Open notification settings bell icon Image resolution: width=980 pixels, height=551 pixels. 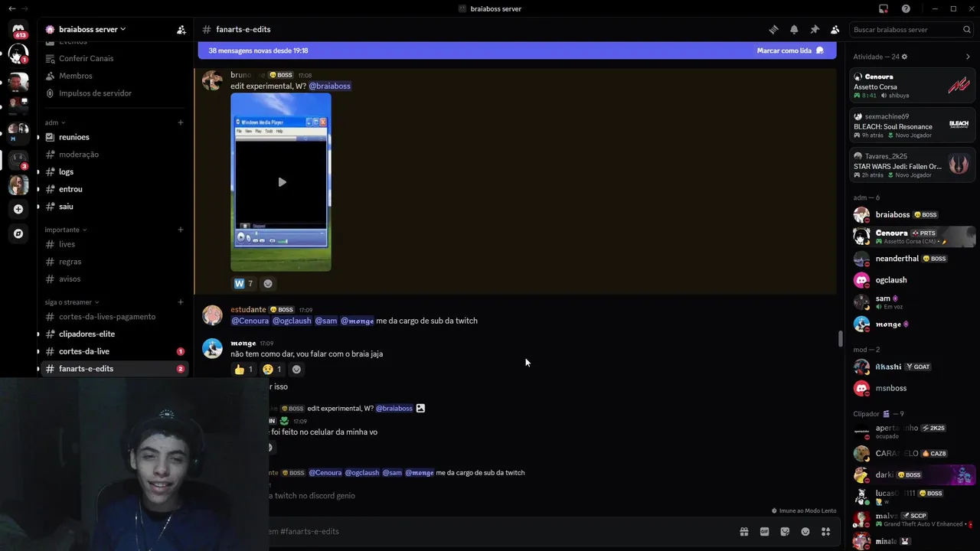[x=794, y=30]
